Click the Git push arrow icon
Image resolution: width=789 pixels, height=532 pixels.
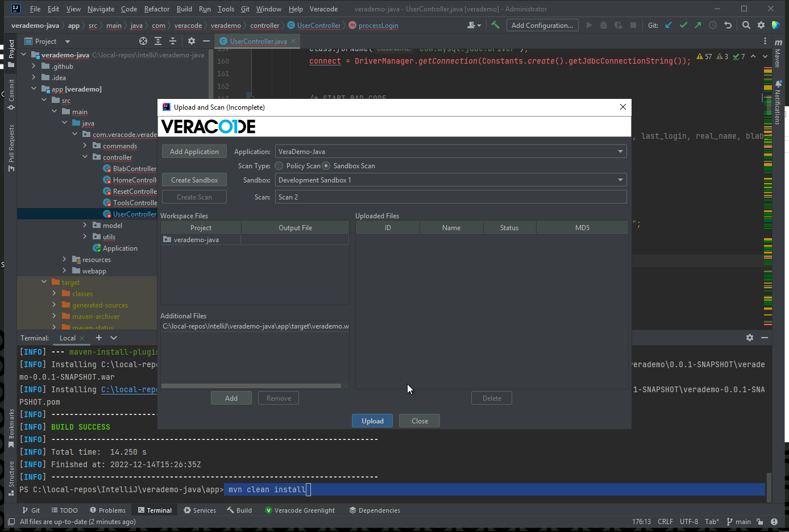point(697,25)
